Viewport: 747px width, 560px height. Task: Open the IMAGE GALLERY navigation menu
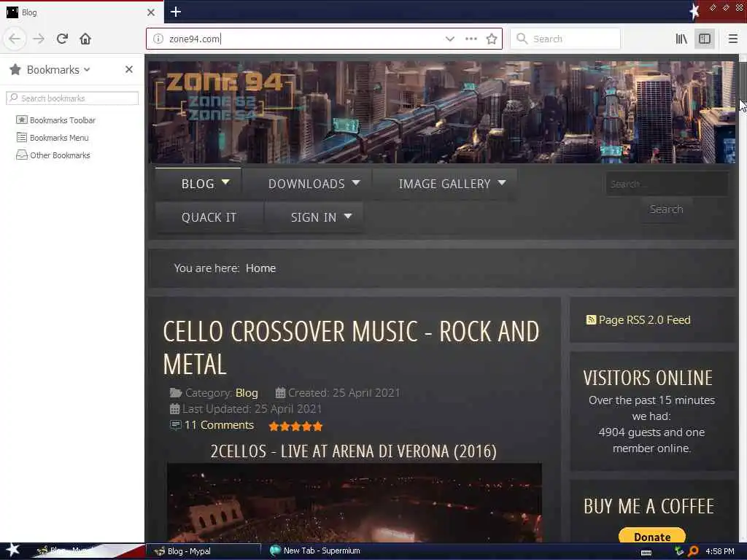445,184
